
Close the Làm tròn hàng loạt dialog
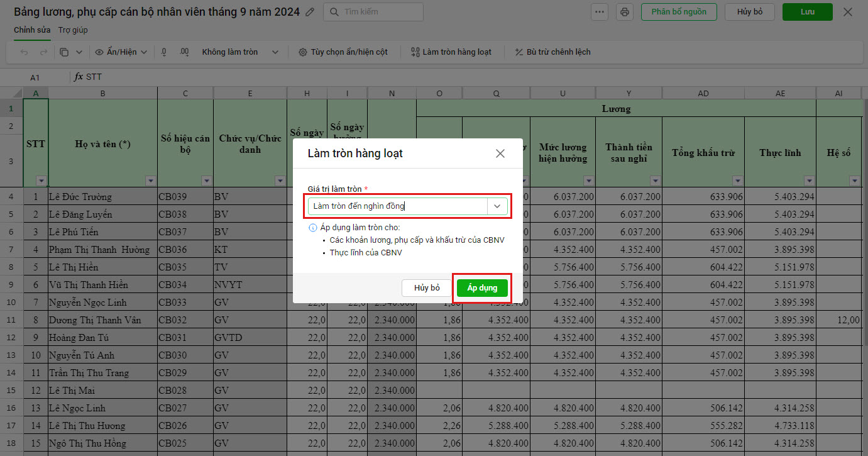(x=500, y=153)
